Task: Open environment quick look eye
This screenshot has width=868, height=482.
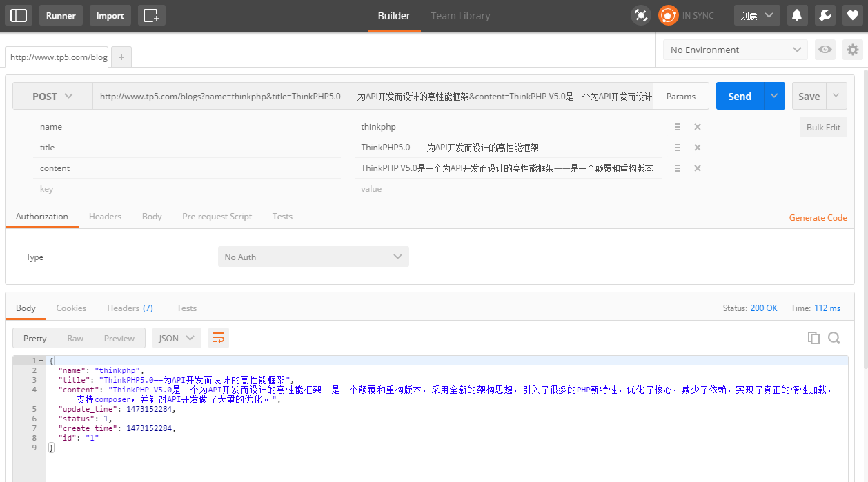Action: (825, 50)
